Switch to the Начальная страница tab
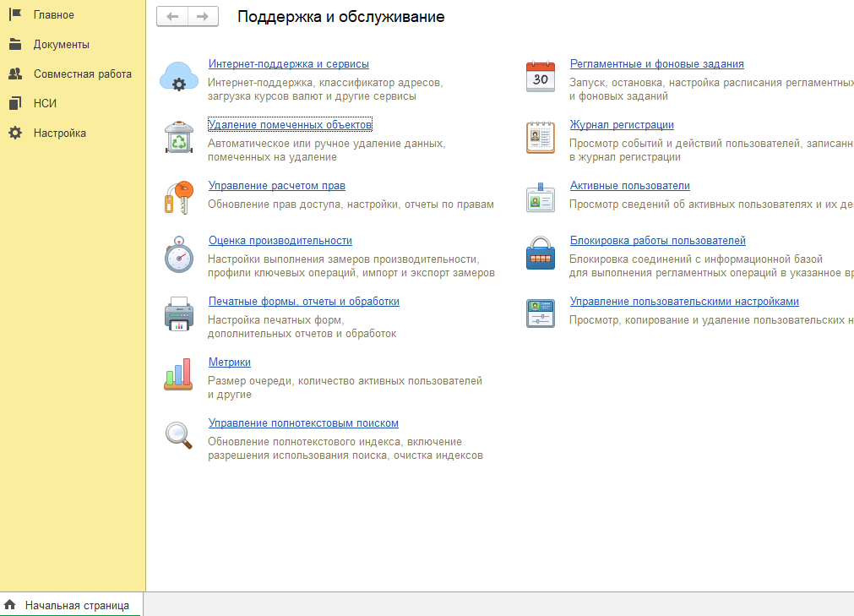Image resolution: width=854 pixels, height=616 pixels. click(76, 605)
